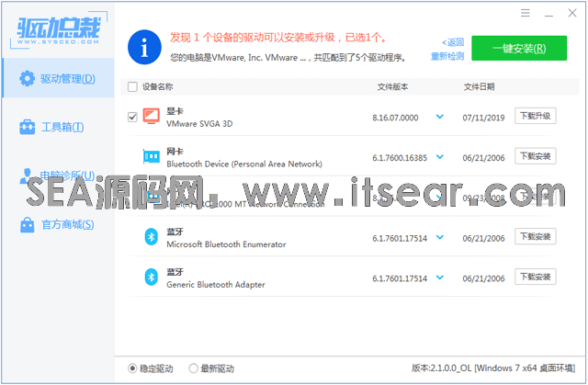Expand version dropdown for Bluetooth Device (Personal Area Network)

click(440, 157)
